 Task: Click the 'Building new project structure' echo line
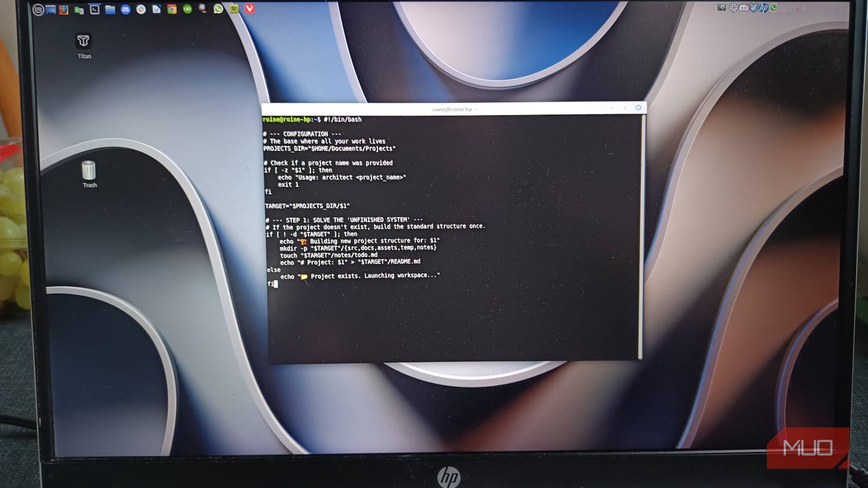[360, 241]
